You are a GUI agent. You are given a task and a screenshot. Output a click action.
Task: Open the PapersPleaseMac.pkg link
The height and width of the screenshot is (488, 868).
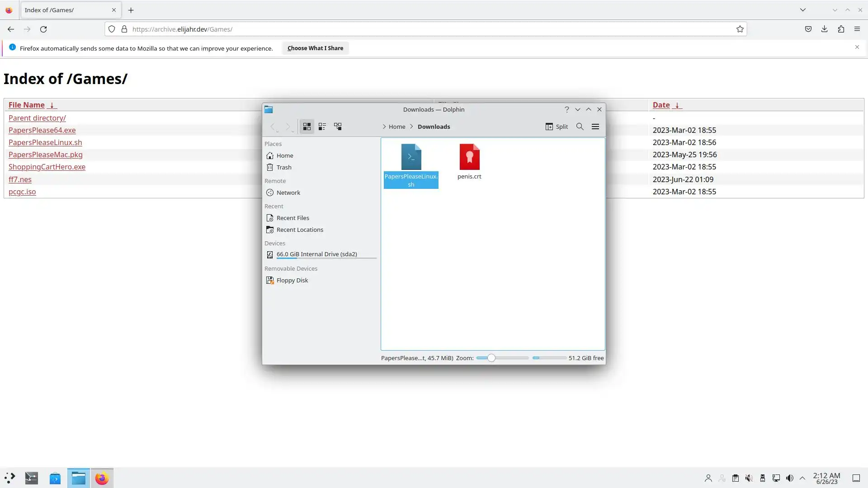(45, 155)
